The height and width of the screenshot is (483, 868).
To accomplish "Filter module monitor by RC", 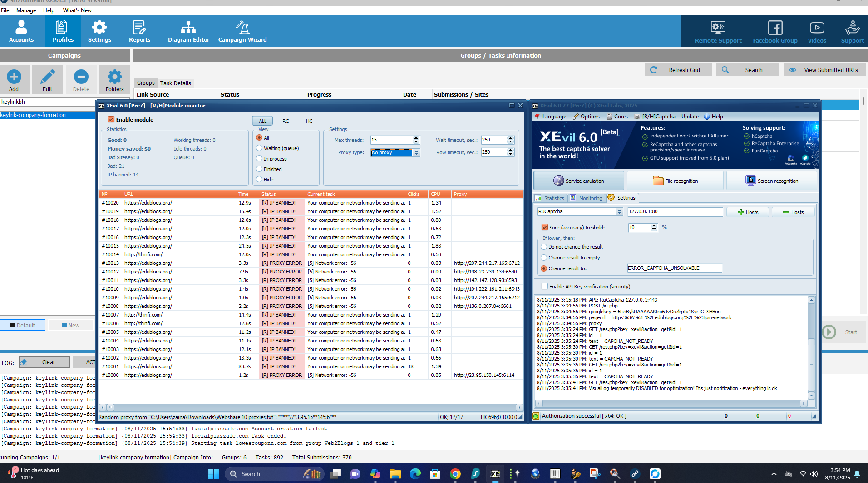I will (x=286, y=121).
